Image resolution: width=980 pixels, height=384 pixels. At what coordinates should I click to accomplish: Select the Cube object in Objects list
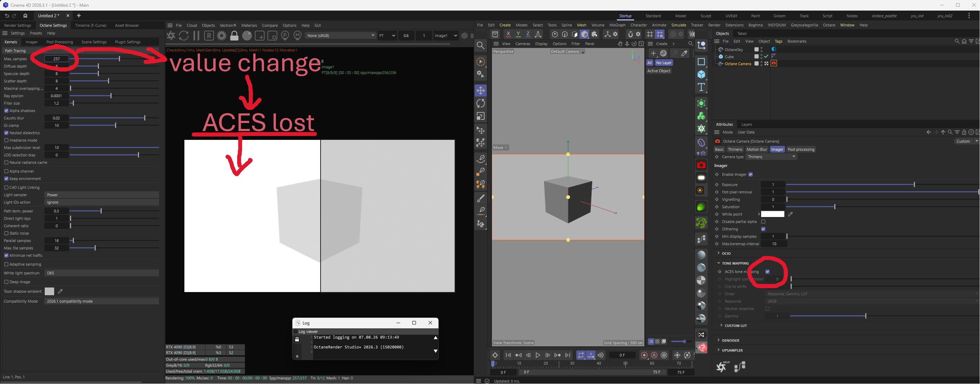(x=729, y=57)
